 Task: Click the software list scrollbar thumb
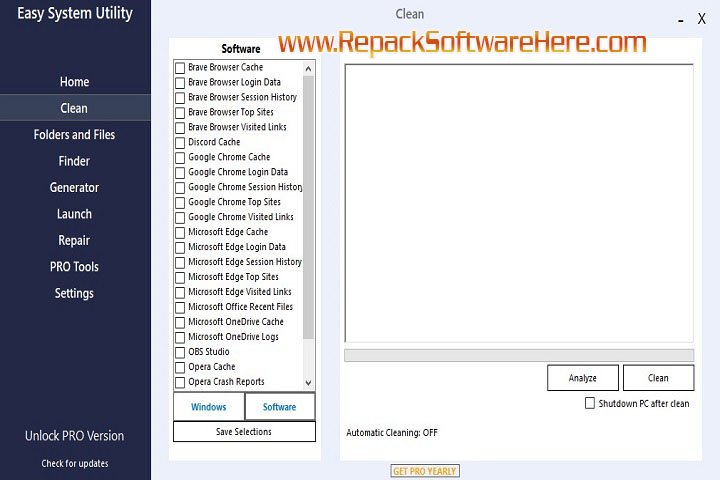point(309,208)
